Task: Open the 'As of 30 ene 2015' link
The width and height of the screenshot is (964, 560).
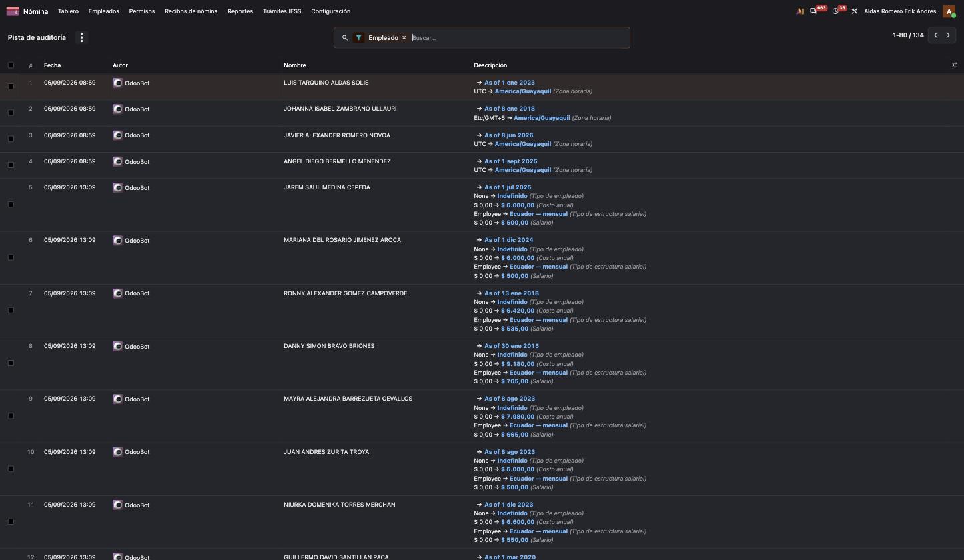Action: (511, 346)
